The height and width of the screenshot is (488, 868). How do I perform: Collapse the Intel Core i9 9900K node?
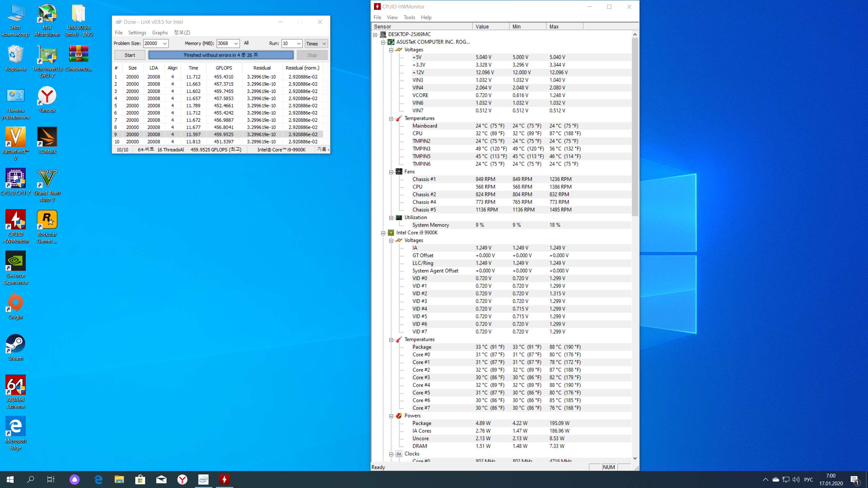[383, 233]
